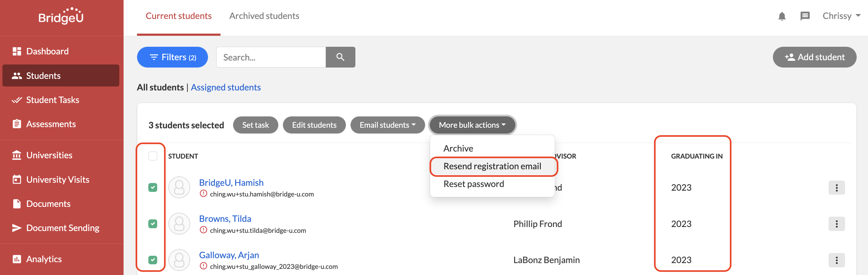Click Tilda Browns avatar icon
Screen dimensions: 868x275
point(179,224)
